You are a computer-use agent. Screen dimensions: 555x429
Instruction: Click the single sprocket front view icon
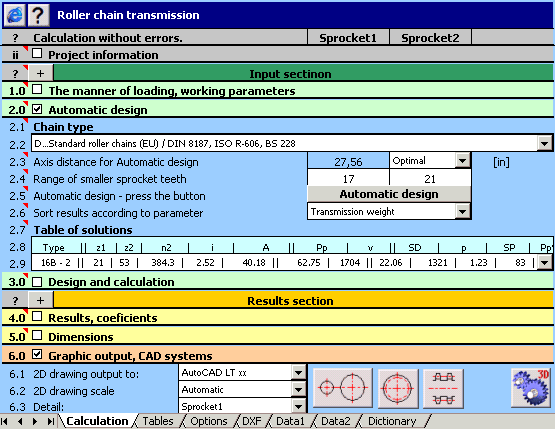(398, 388)
